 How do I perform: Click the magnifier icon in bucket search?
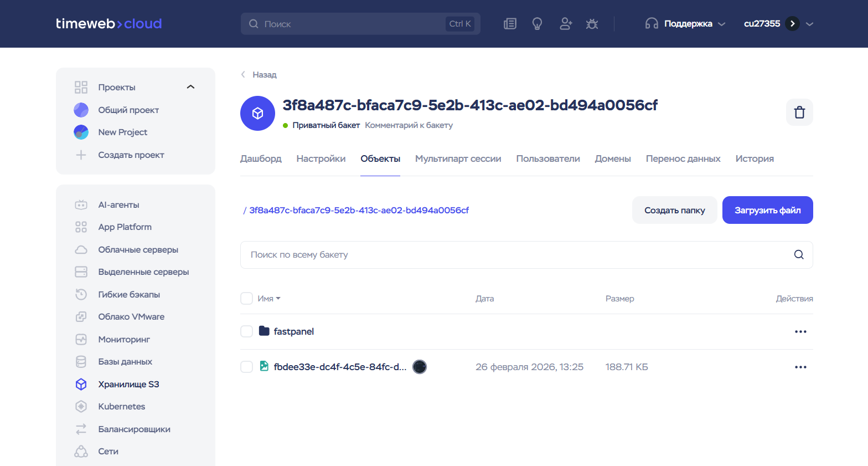click(798, 255)
